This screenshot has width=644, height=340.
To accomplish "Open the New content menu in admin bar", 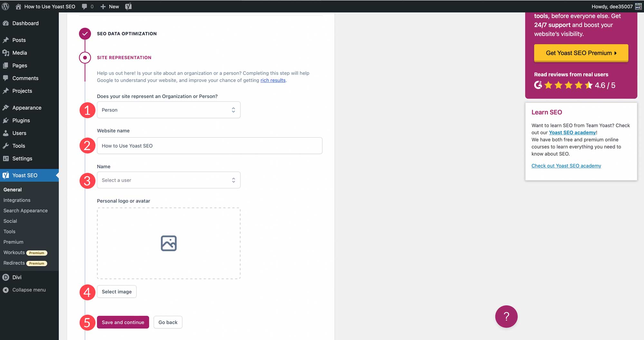I will 110,6.
